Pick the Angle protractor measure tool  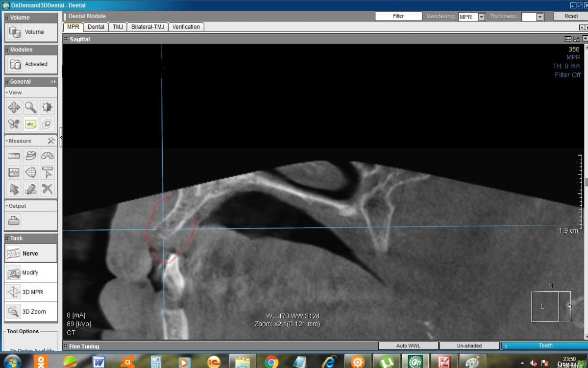47,156
